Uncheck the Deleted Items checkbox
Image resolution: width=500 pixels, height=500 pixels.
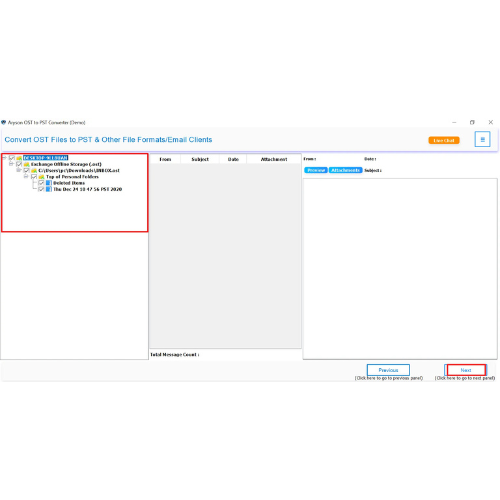click(41, 183)
